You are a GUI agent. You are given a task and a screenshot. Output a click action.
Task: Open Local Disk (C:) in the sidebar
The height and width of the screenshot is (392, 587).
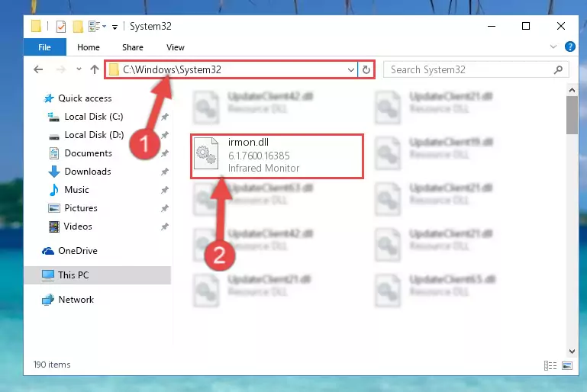point(94,117)
